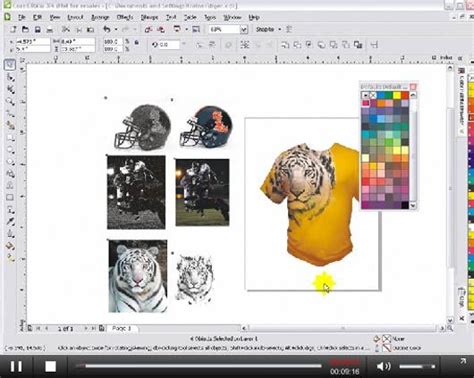Click the Import icon

(149, 30)
